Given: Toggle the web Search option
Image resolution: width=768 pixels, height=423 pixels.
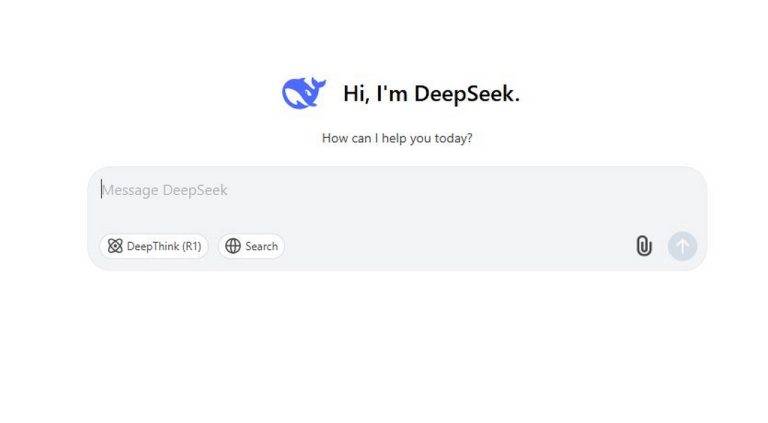Looking at the screenshot, I should (251, 246).
